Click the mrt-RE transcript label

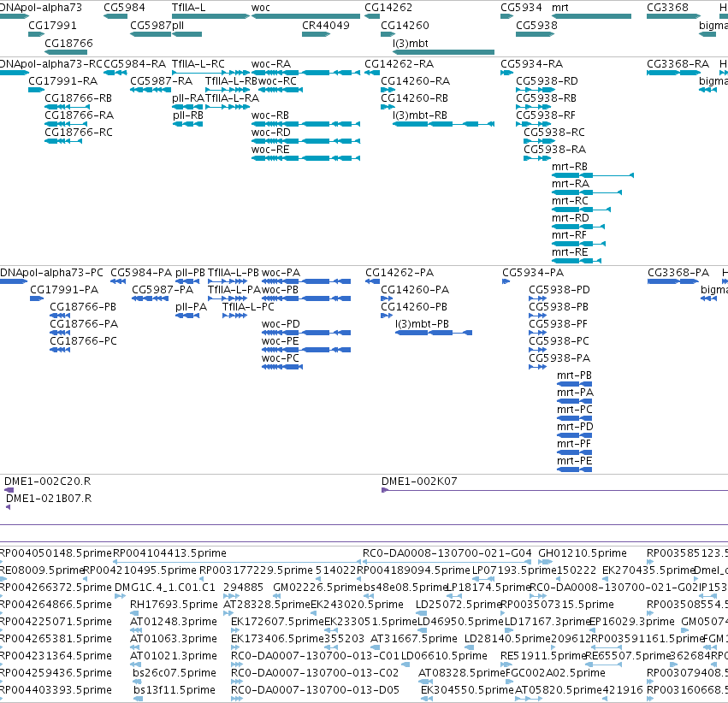pyautogui.click(x=570, y=252)
